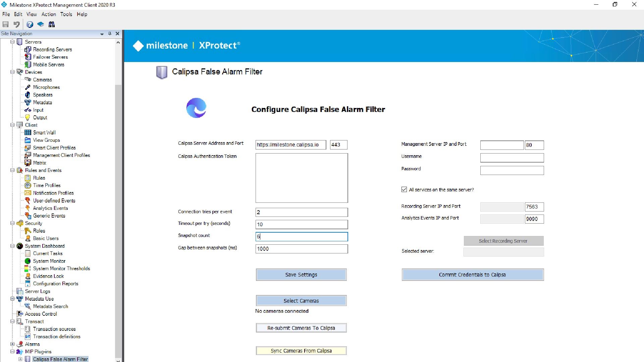644x362 pixels.
Task: Collapse the MIP Plug-ins node
Action: [x=12, y=352]
